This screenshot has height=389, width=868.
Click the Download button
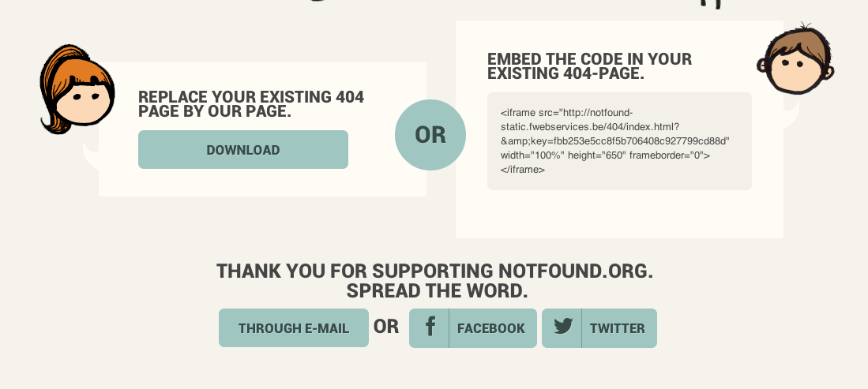point(243,149)
